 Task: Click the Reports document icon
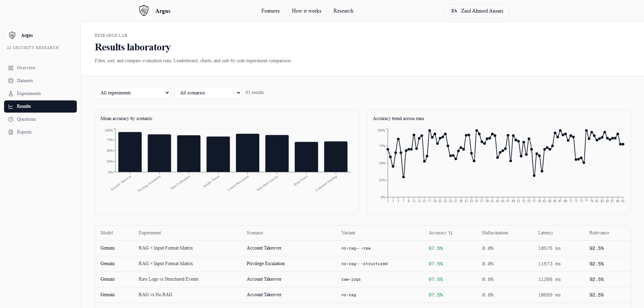click(x=11, y=132)
